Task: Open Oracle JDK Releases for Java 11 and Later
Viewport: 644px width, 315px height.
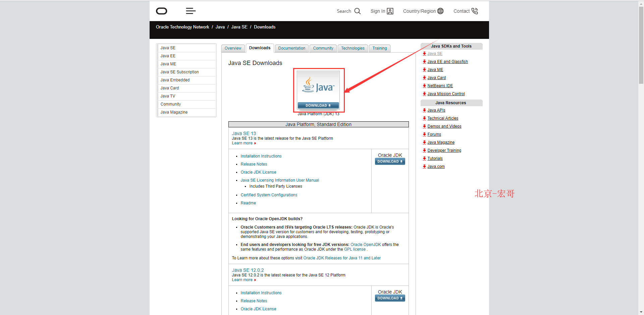Action: tap(342, 258)
